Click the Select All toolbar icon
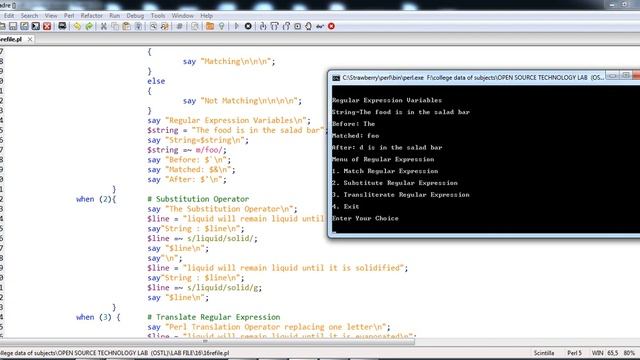 (138, 26)
